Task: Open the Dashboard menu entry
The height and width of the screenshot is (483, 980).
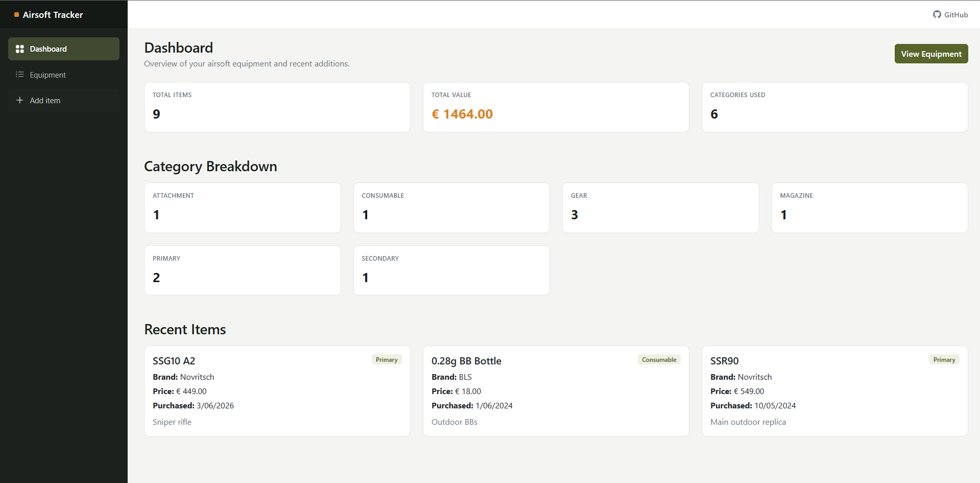Action: 64,49
